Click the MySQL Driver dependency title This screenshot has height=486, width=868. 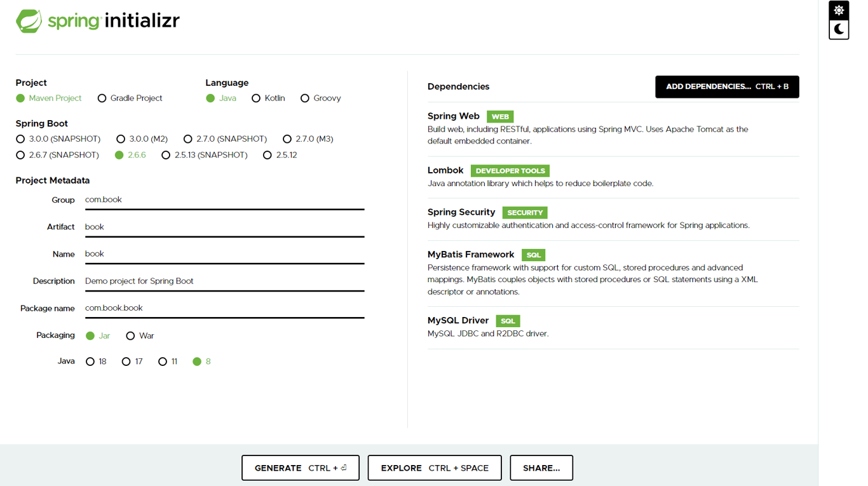(458, 321)
